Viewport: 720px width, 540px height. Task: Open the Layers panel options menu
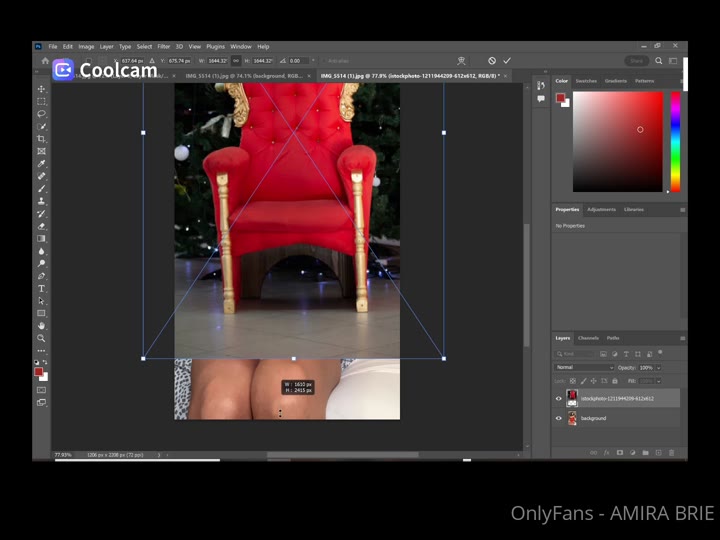tap(683, 338)
